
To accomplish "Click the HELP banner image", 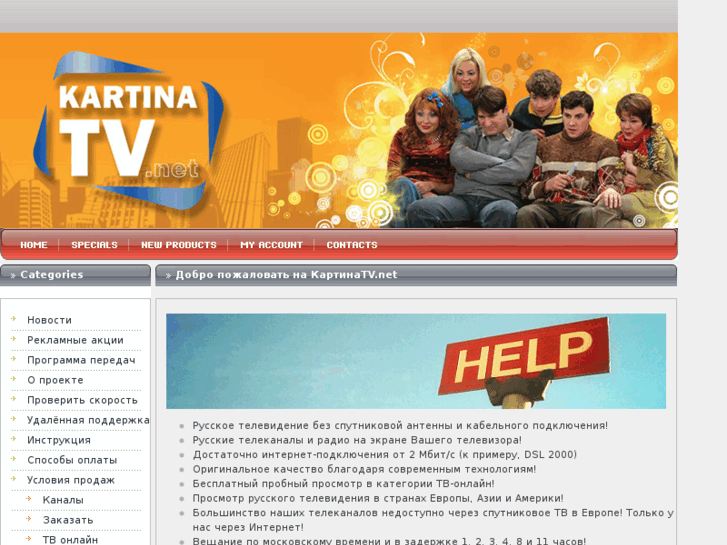I will point(416,361).
